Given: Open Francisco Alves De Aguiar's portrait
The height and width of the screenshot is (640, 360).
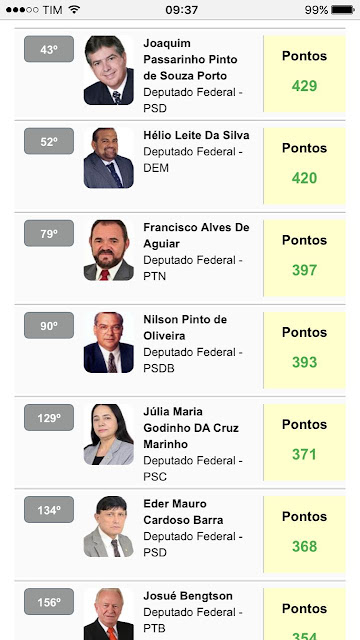Looking at the screenshot, I should 109,250.
